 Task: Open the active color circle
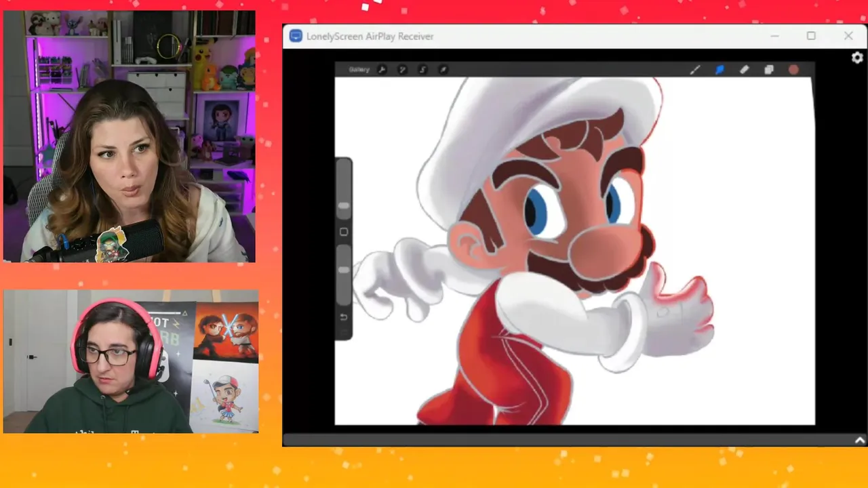pyautogui.click(x=793, y=70)
